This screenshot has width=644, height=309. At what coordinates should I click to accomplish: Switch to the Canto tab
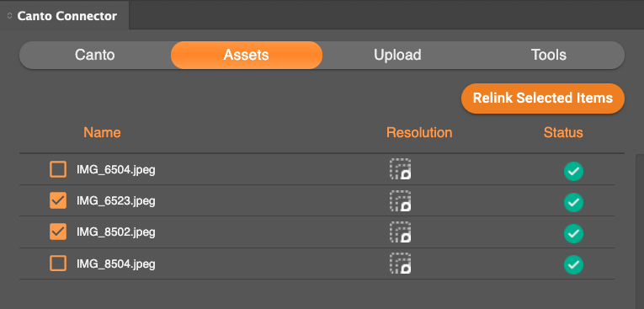[x=95, y=55]
